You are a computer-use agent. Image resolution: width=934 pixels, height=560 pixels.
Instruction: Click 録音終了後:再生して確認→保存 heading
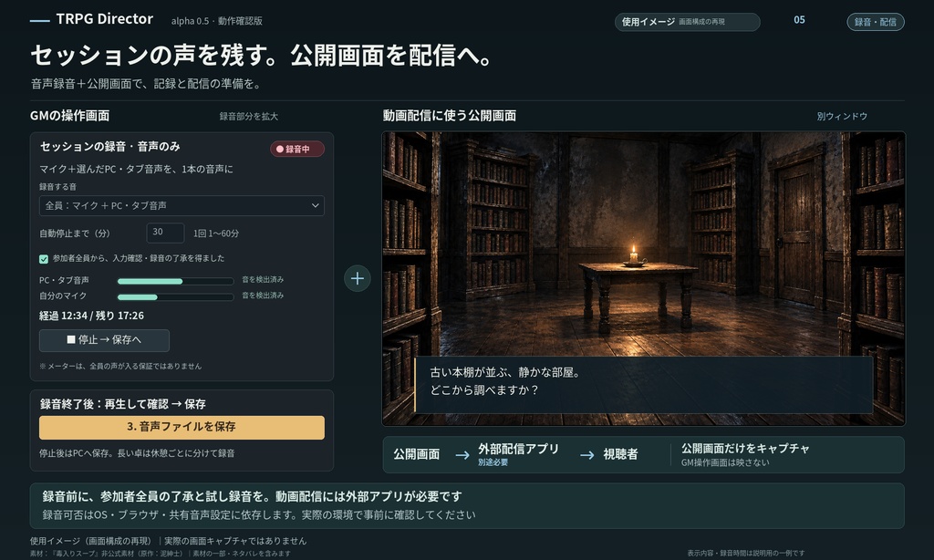click(123, 404)
